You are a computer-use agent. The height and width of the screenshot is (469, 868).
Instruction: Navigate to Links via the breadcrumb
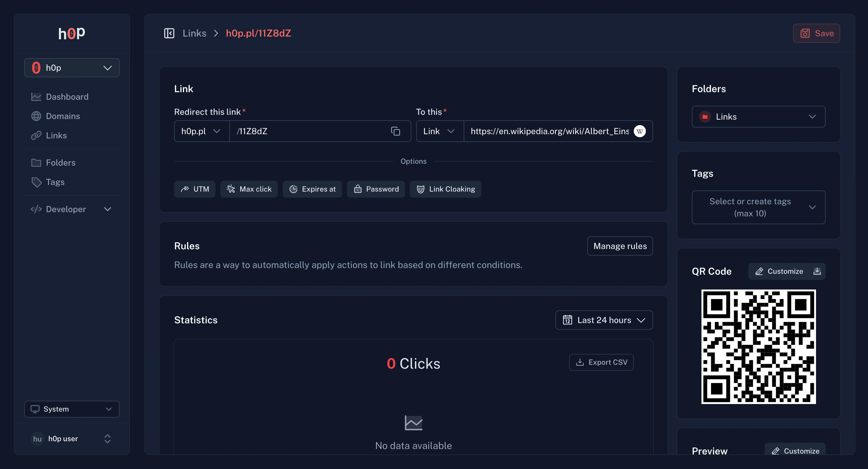coord(194,33)
